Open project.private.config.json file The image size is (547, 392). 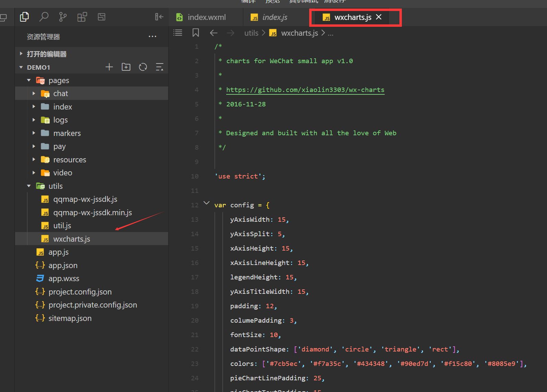point(92,305)
